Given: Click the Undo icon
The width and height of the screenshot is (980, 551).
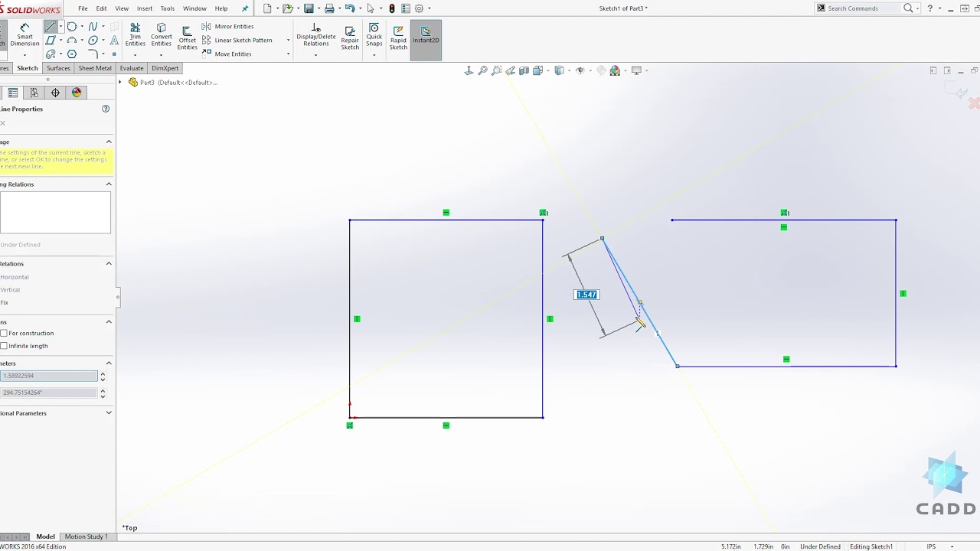Looking at the screenshot, I should pyautogui.click(x=350, y=8).
